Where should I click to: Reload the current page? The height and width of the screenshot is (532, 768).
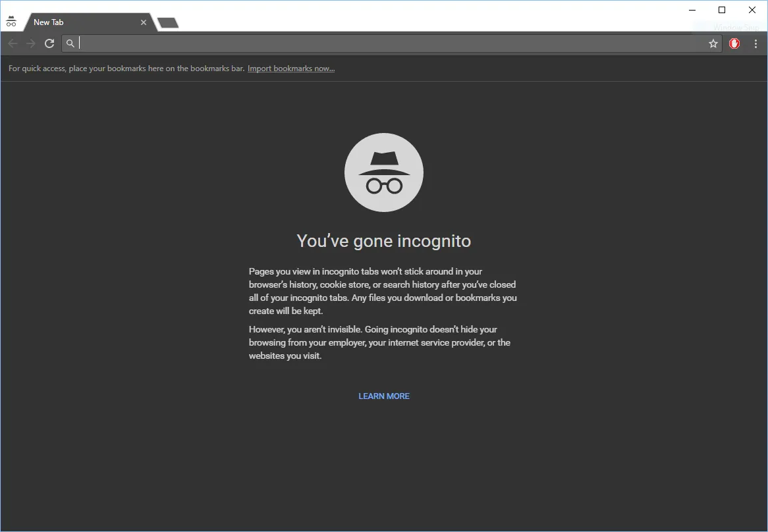(49, 43)
